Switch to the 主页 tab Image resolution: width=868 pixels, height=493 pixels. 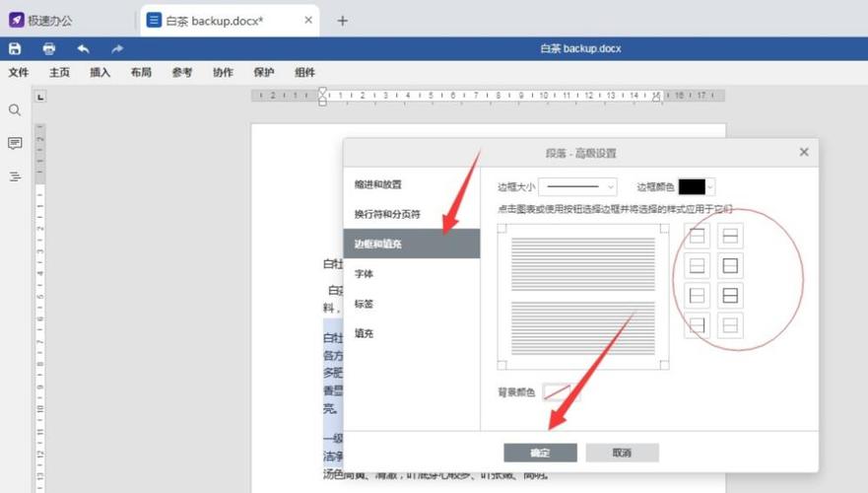click(x=59, y=72)
